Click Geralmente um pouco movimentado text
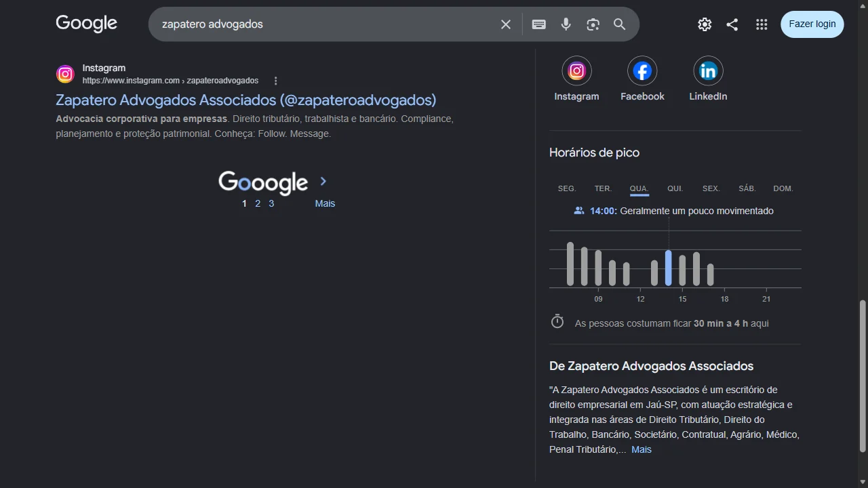The height and width of the screenshot is (488, 868). [x=696, y=211]
